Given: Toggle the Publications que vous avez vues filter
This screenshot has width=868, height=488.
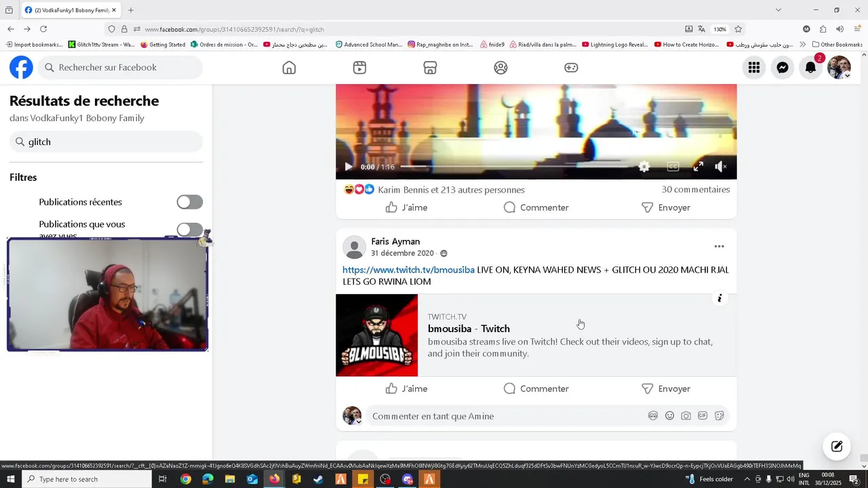Looking at the screenshot, I should (190, 230).
